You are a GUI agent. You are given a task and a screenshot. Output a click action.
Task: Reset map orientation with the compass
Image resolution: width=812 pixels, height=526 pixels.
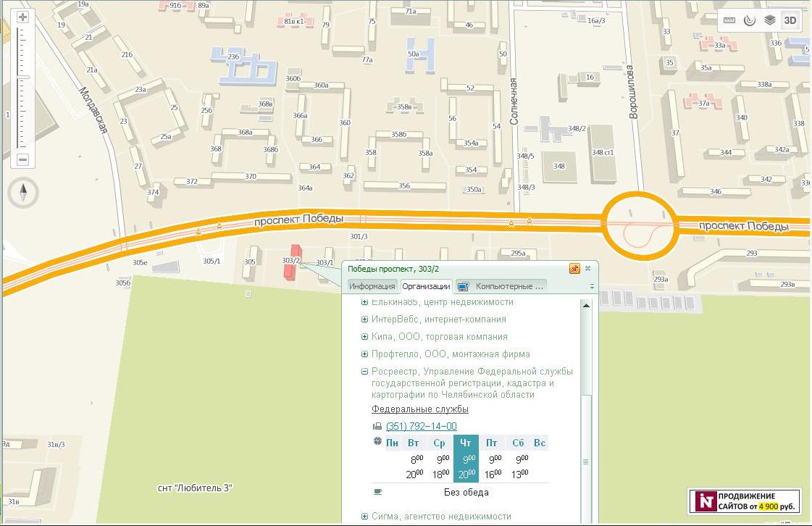pos(23,193)
